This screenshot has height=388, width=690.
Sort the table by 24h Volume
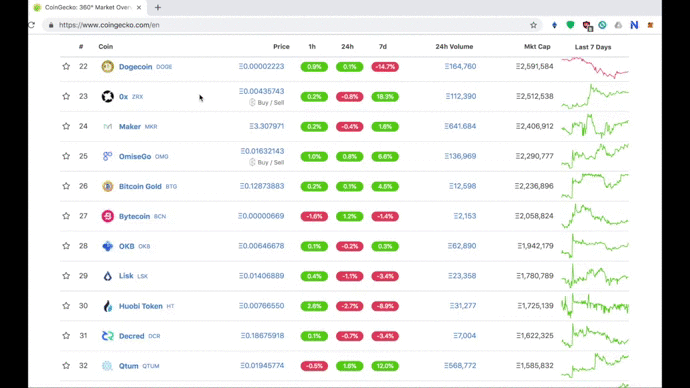click(x=454, y=47)
